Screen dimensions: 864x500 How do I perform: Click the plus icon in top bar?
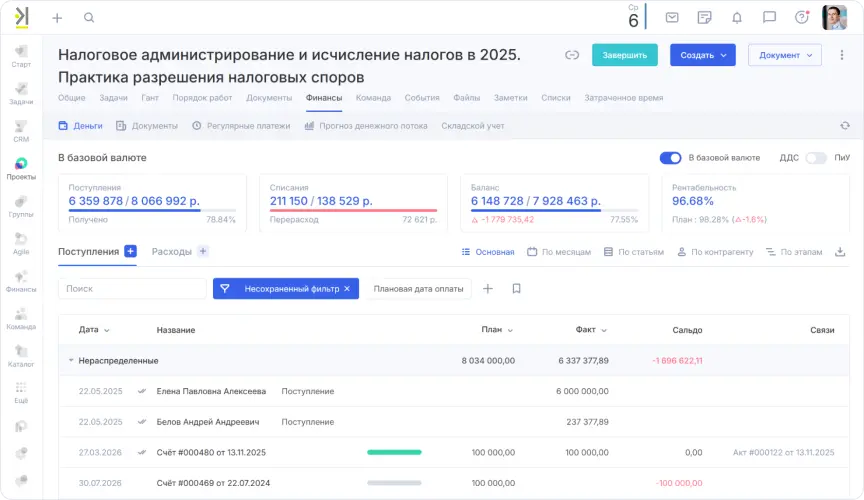[x=57, y=18]
